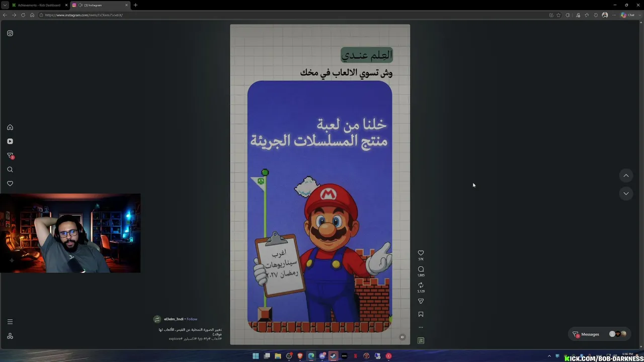Close the Instagram browser tab
The image size is (644, 362).
pos(126,5)
